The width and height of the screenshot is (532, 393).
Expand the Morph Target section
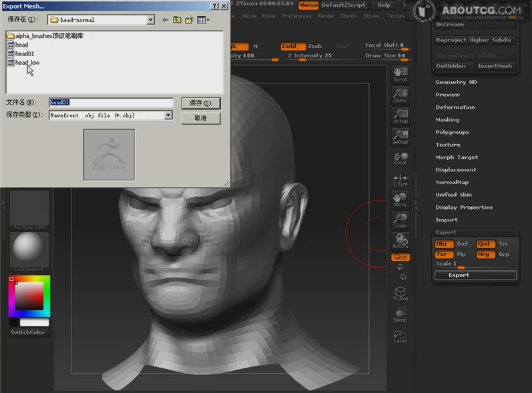[x=457, y=157]
